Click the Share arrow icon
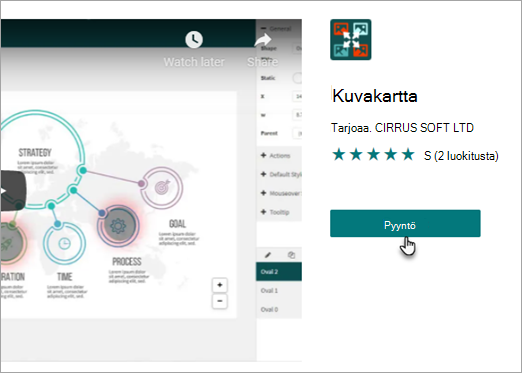Image resolution: width=522 pixels, height=373 pixels. tap(263, 40)
